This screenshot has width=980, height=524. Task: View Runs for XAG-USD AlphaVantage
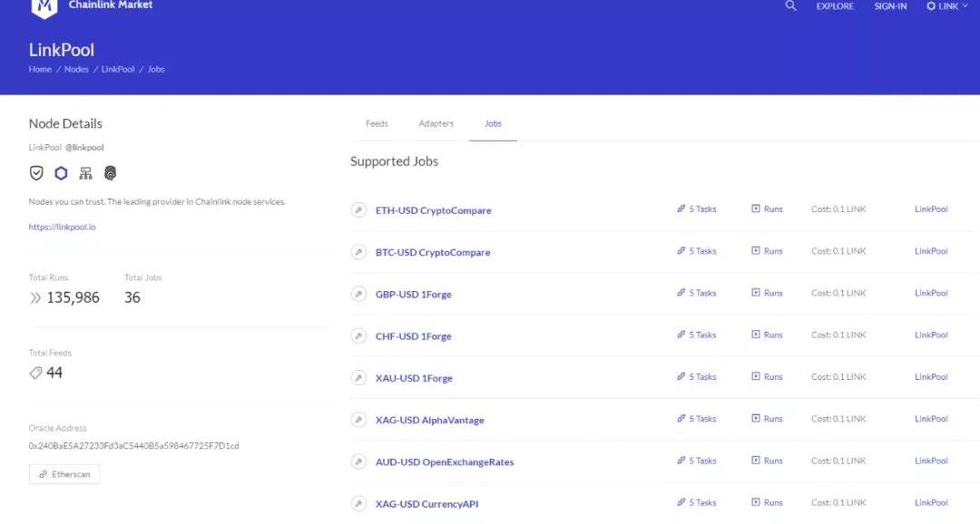coord(767,419)
